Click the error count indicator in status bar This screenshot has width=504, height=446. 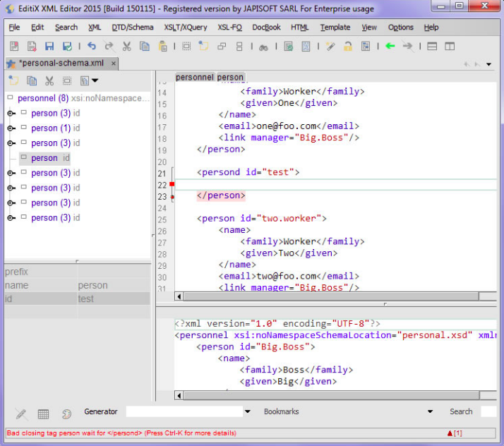[455, 433]
